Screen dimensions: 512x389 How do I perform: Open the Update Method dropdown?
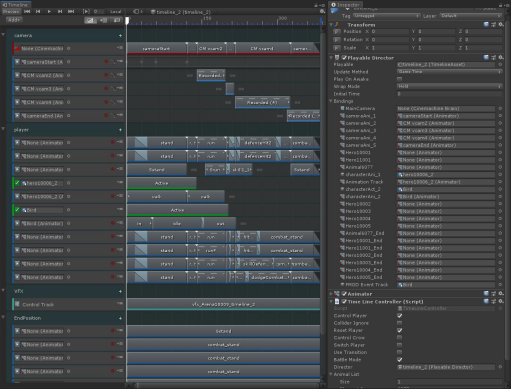coord(449,72)
